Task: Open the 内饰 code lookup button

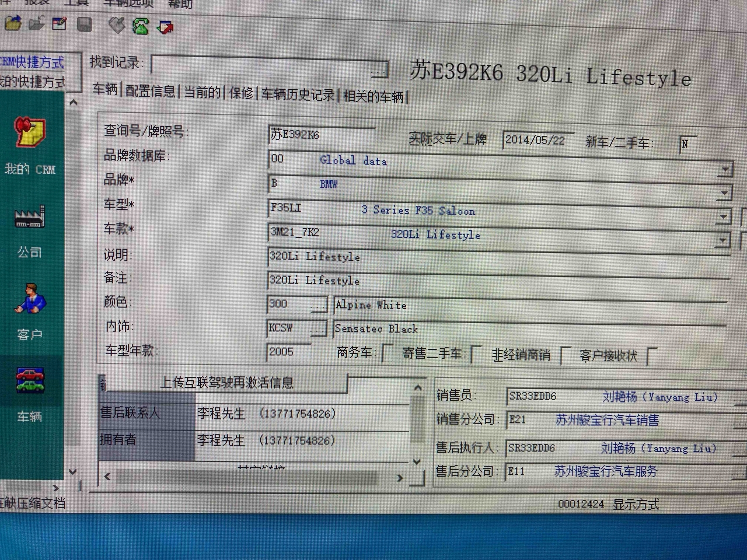Action: tap(317, 329)
